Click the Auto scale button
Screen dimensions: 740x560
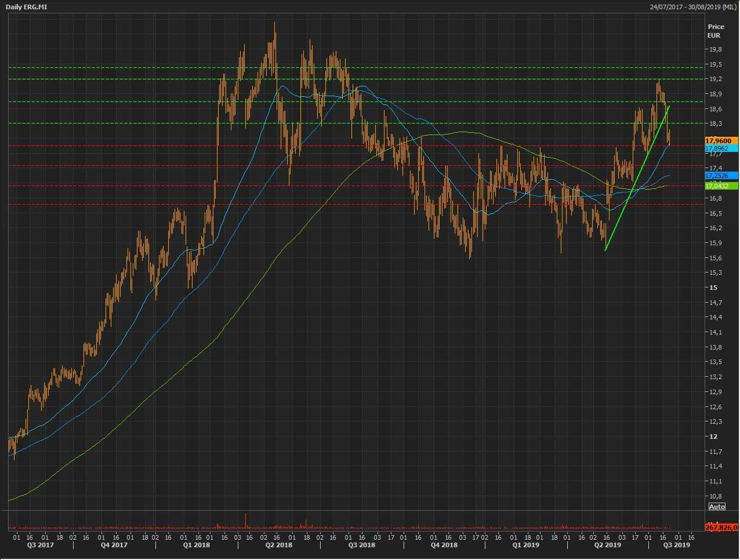pos(717,507)
